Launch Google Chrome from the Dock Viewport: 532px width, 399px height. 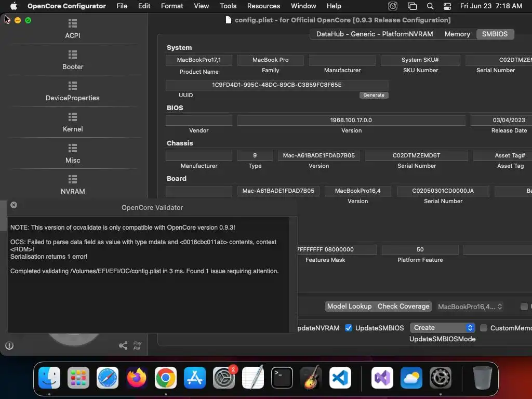pos(166,378)
